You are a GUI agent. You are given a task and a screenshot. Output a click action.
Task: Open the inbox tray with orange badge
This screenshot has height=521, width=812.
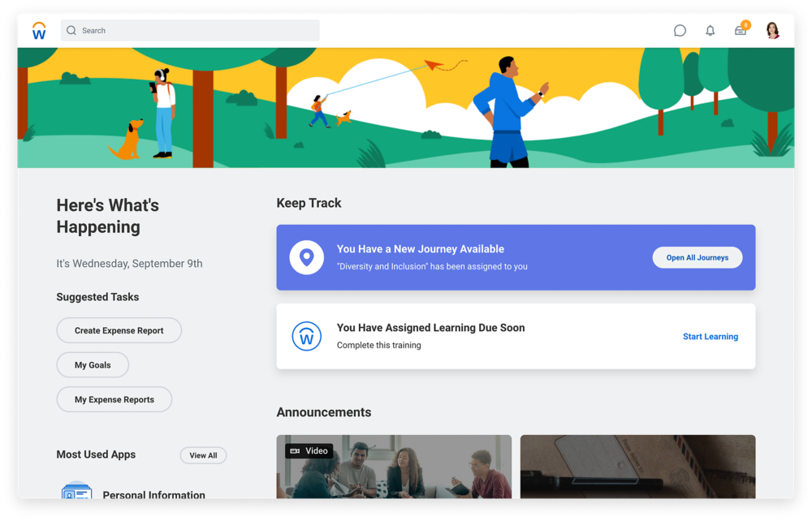pyautogui.click(x=741, y=31)
